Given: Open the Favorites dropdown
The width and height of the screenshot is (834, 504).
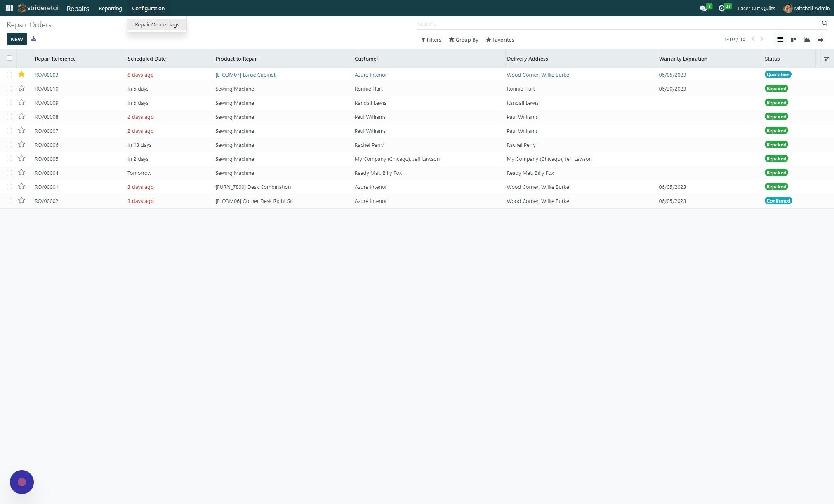Looking at the screenshot, I should [x=500, y=40].
